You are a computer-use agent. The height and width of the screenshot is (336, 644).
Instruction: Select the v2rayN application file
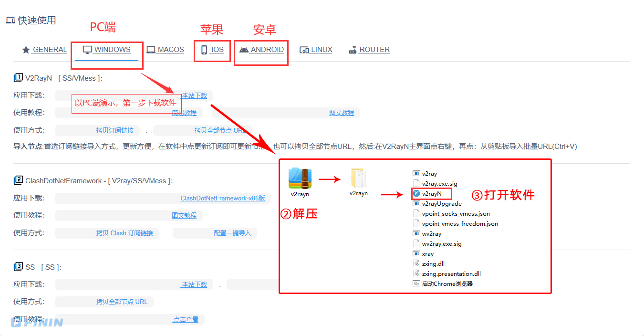tap(427, 194)
